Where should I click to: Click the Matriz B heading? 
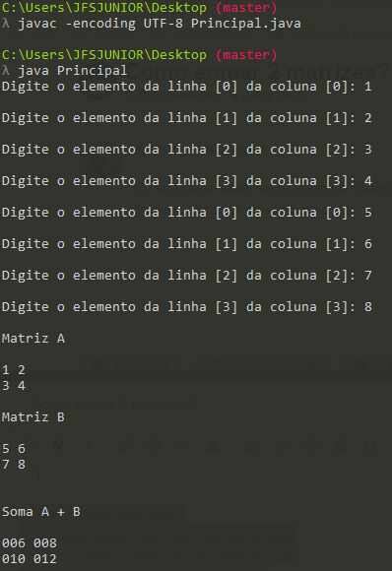coord(33,417)
